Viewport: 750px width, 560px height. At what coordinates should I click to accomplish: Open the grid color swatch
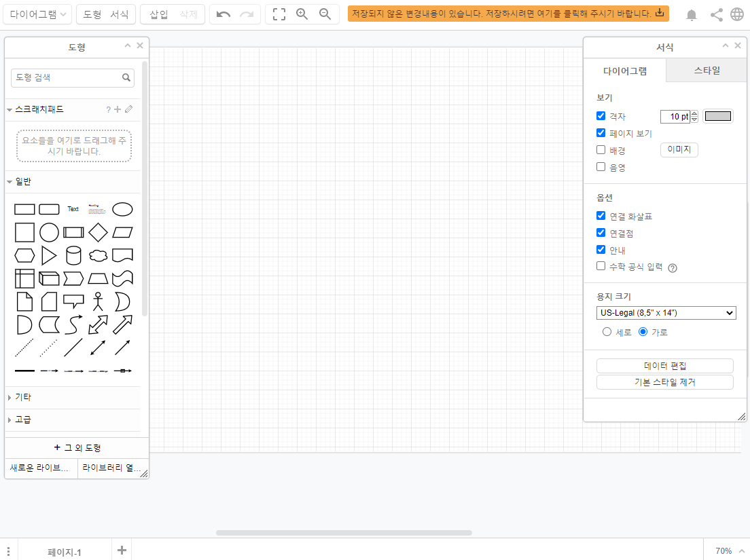click(x=717, y=116)
